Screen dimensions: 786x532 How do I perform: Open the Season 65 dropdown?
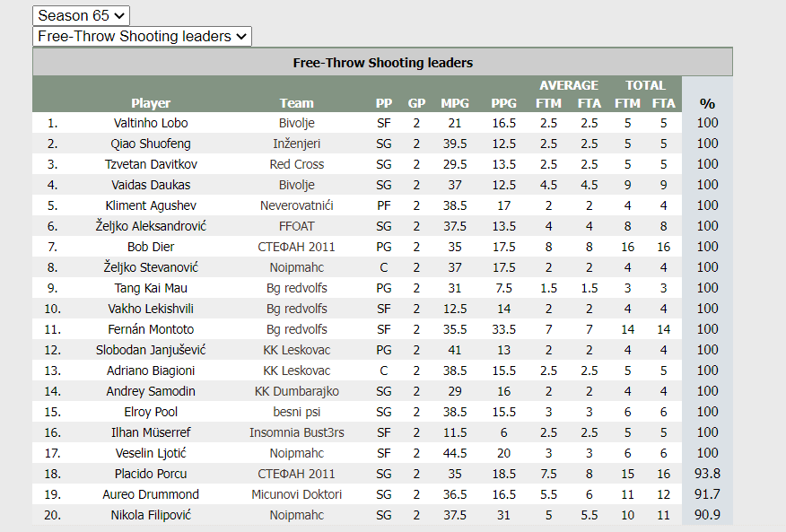click(82, 15)
